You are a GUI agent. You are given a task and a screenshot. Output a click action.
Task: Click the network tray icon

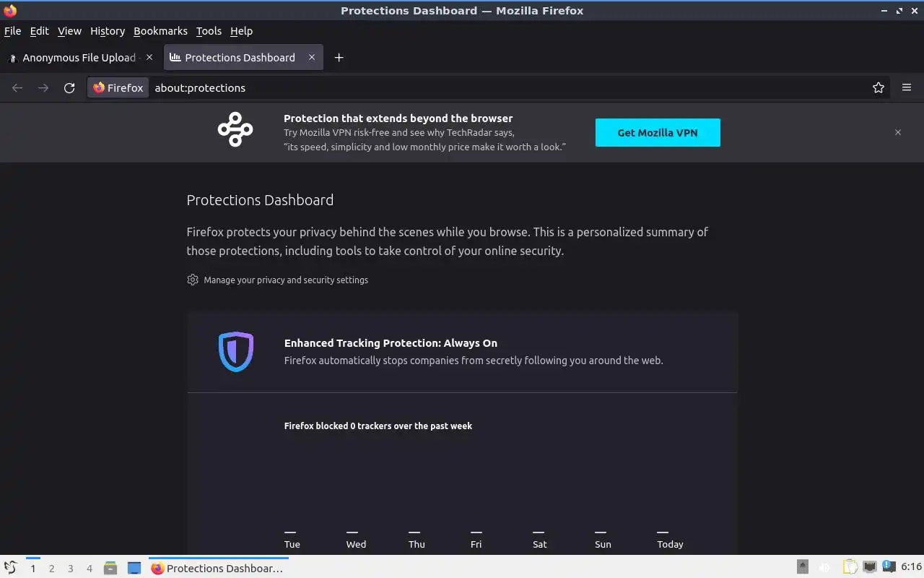tap(871, 567)
